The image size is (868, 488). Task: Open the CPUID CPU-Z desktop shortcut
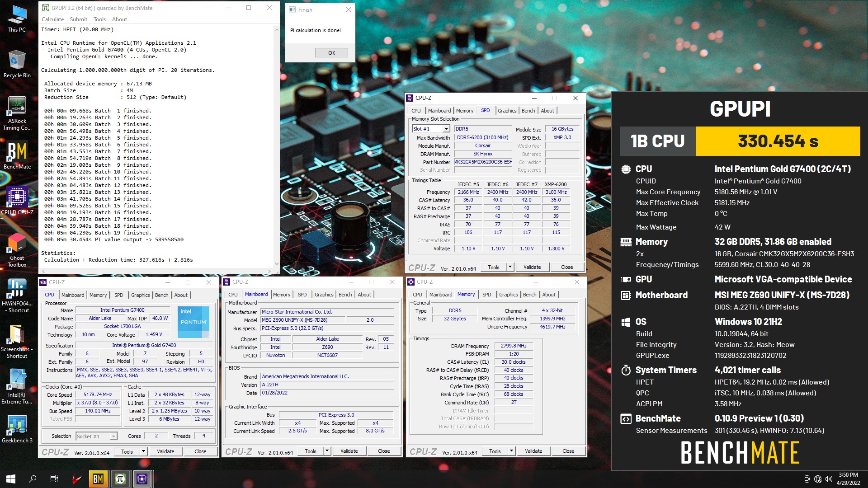(x=17, y=201)
